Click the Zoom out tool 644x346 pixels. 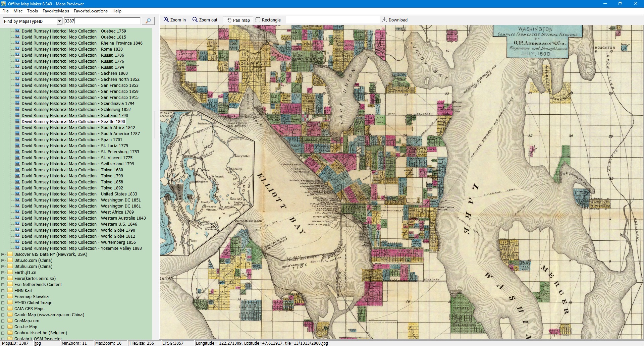[x=205, y=20]
